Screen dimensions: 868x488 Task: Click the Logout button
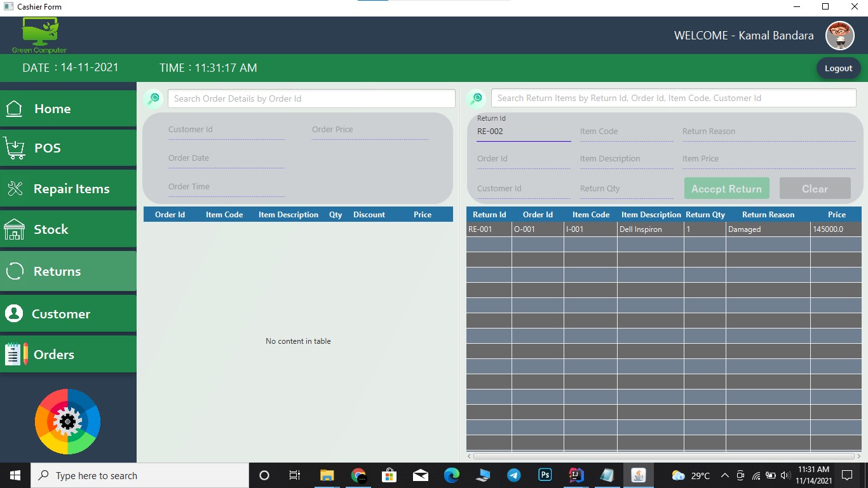[x=838, y=68]
